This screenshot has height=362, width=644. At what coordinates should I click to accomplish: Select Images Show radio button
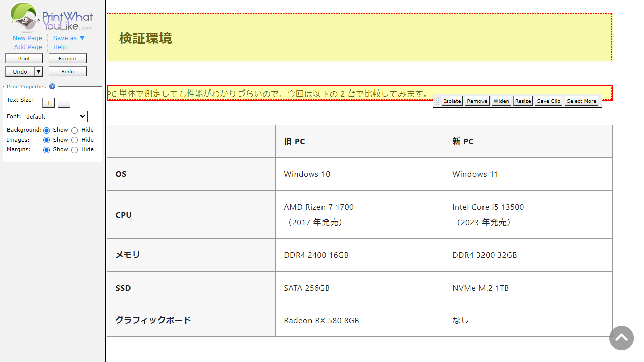point(47,140)
